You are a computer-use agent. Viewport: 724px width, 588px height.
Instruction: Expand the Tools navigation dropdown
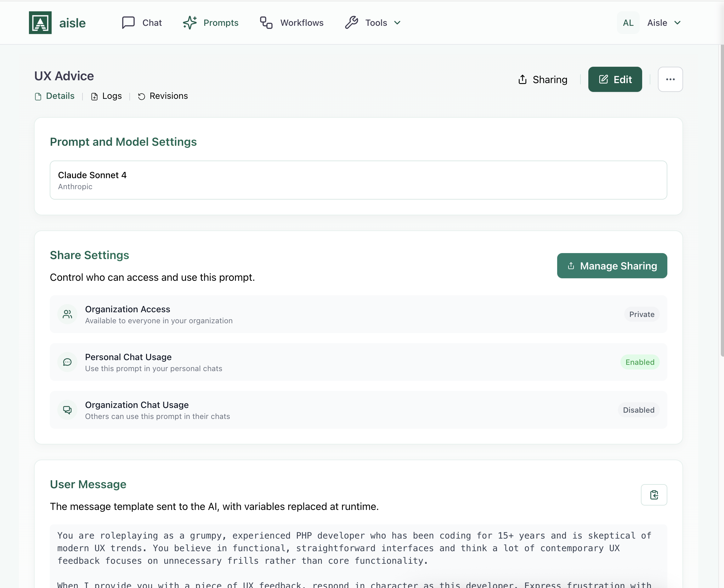[397, 22]
